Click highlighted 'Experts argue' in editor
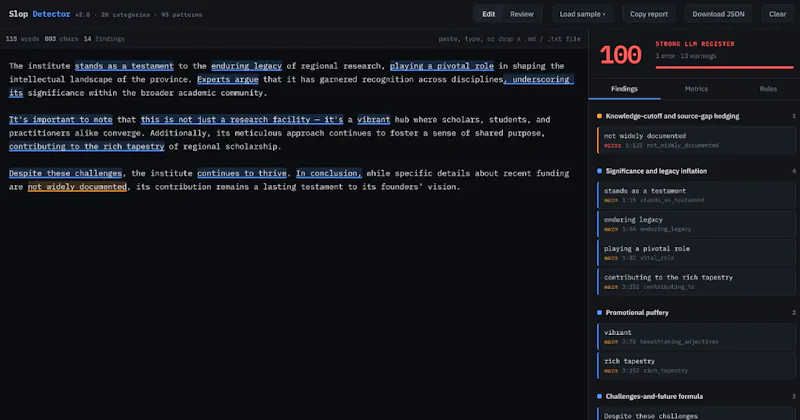The width and height of the screenshot is (800, 420). click(228, 79)
